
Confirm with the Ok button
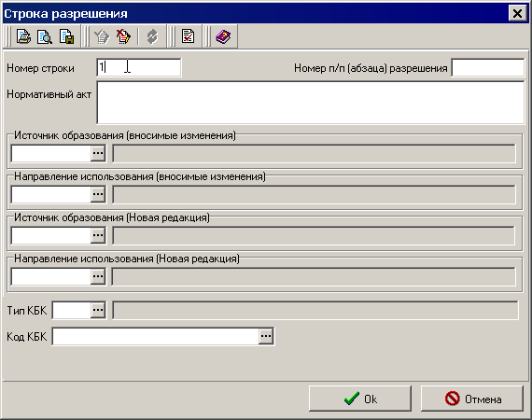click(360, 399)
